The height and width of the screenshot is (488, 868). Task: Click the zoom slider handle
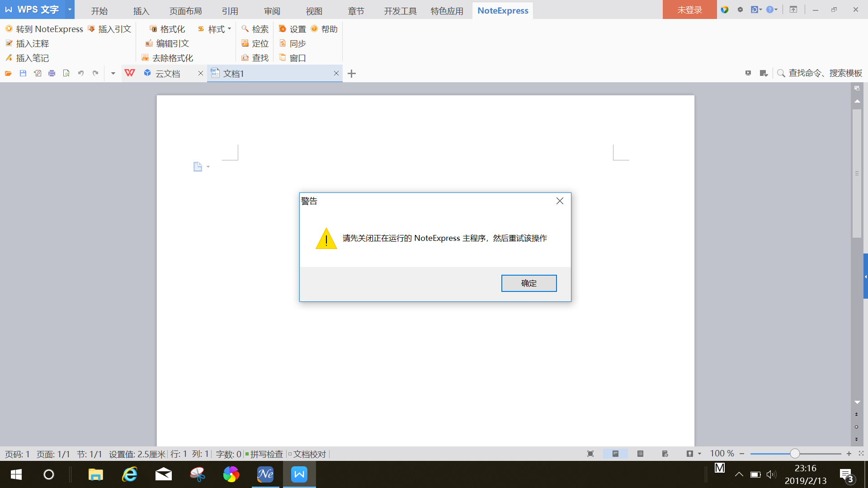point(795,454)
